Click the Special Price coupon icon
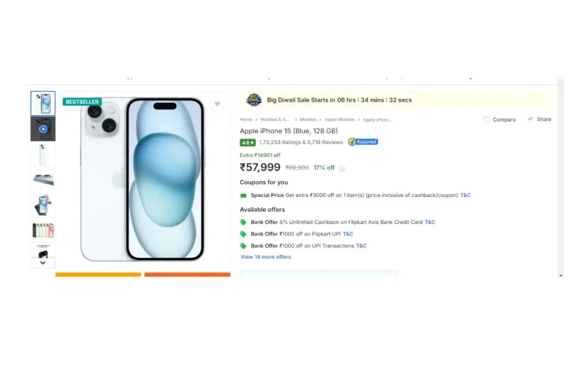Viewport: 588px width, 392px height. [x=243, y=195]
